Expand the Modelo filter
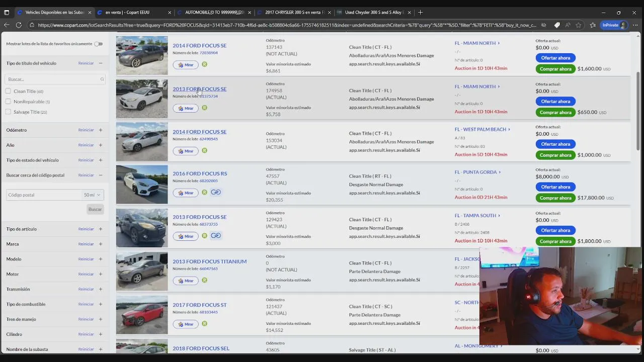Image resolution: width=644 pixels, height=362 pixels. click(101, 259)
